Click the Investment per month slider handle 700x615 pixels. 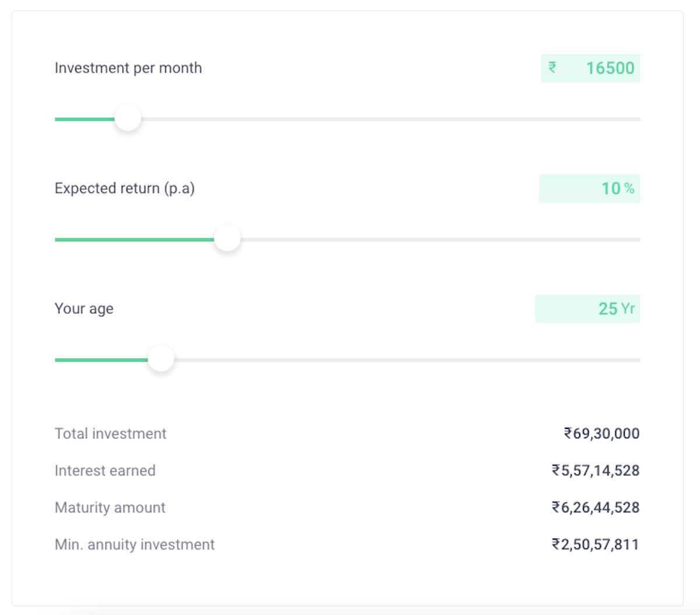click(x=128, y=118)
